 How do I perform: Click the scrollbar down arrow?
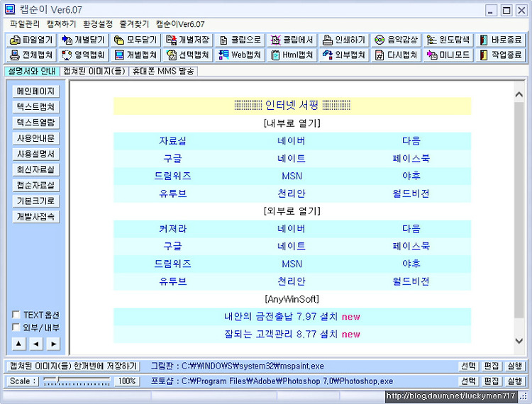(519, 341)
